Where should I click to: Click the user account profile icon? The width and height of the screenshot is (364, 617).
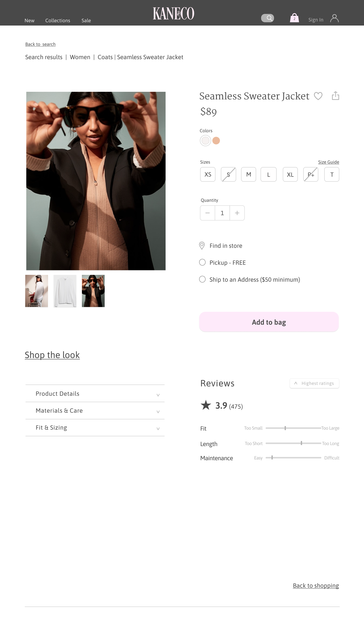point(334,18)
